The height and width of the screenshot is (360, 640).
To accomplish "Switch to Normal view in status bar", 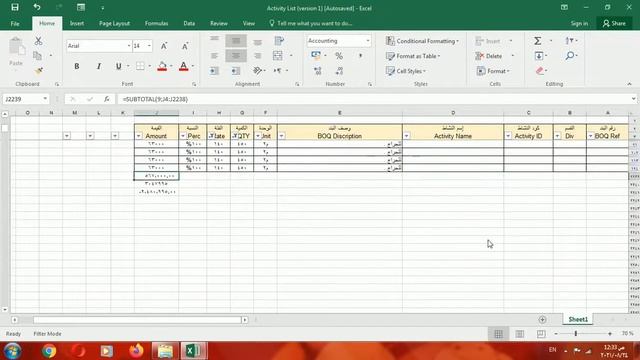I will (498, 334).
